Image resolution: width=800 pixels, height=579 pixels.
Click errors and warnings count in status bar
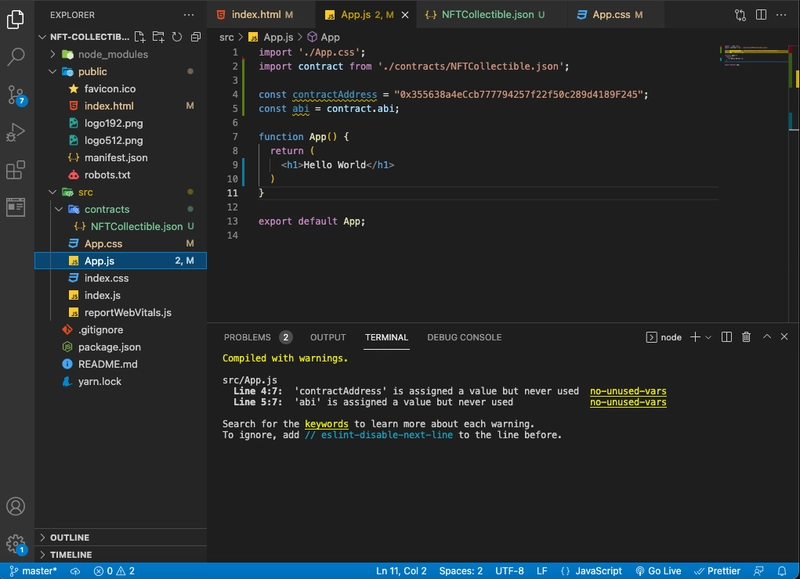114,571
